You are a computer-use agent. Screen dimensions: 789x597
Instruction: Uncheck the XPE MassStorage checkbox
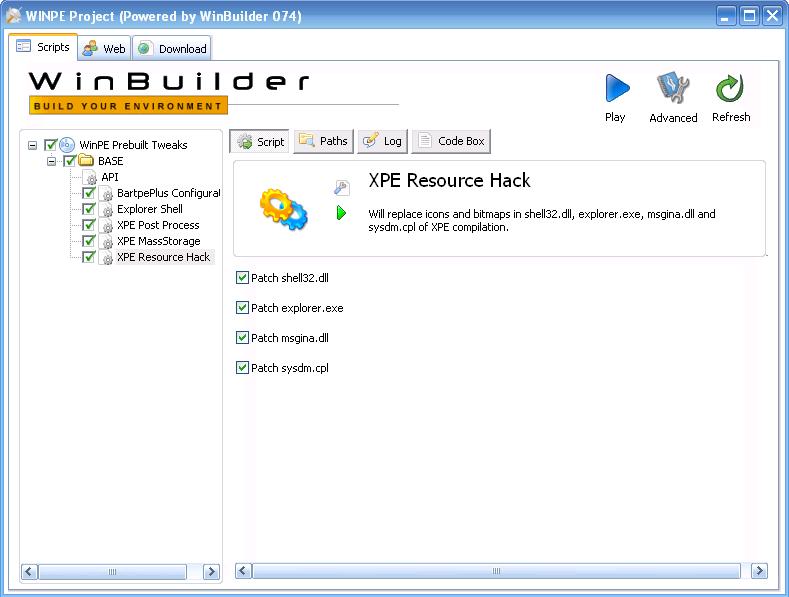coord(89,241)
